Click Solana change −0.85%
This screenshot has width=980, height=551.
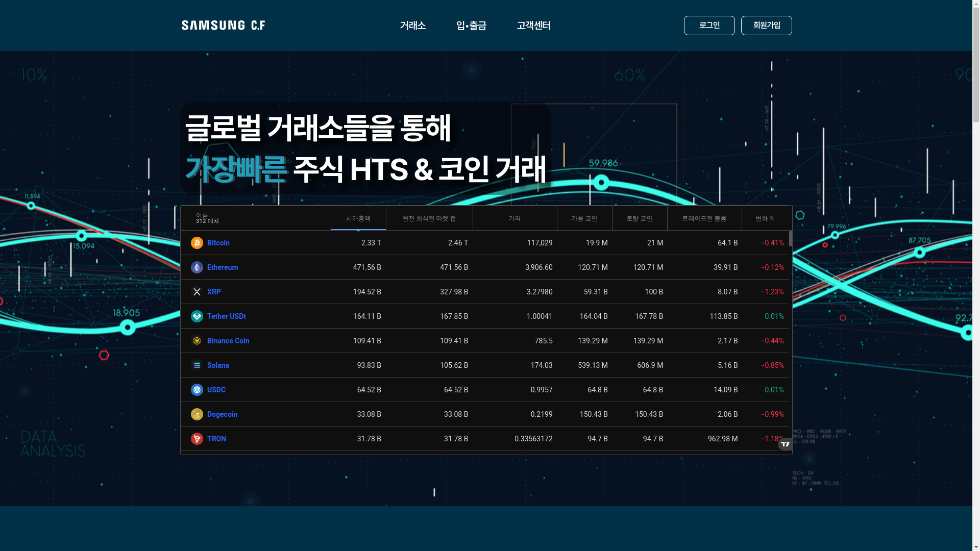(772, 365)
